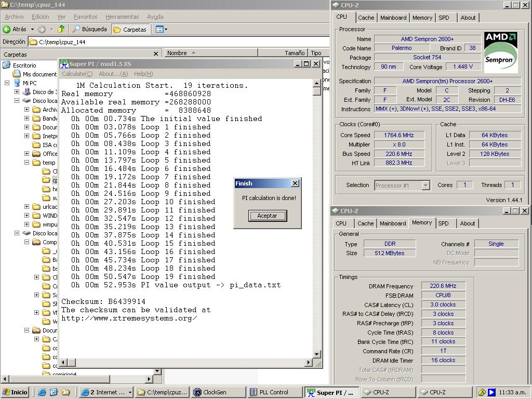
Task: Open the views icon in Explorer toolbar
Action: (159, 29)
